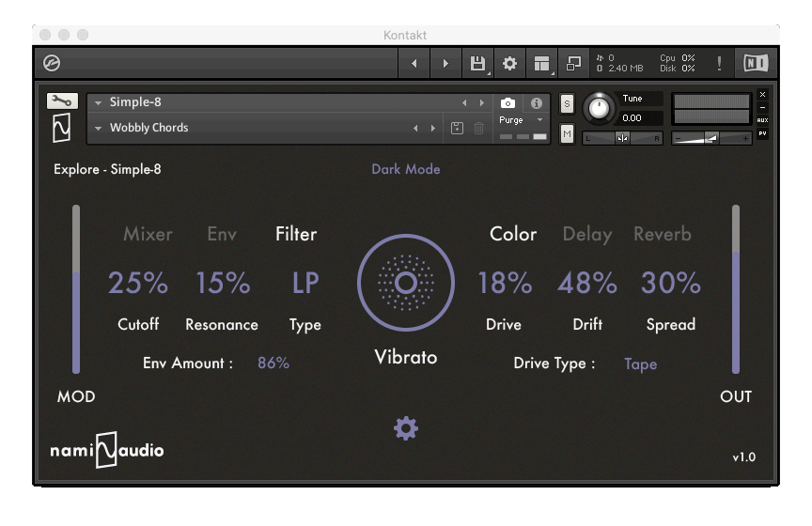Switch to the Env tab
This screenshot has height=526, width=812.
point(222,234)
